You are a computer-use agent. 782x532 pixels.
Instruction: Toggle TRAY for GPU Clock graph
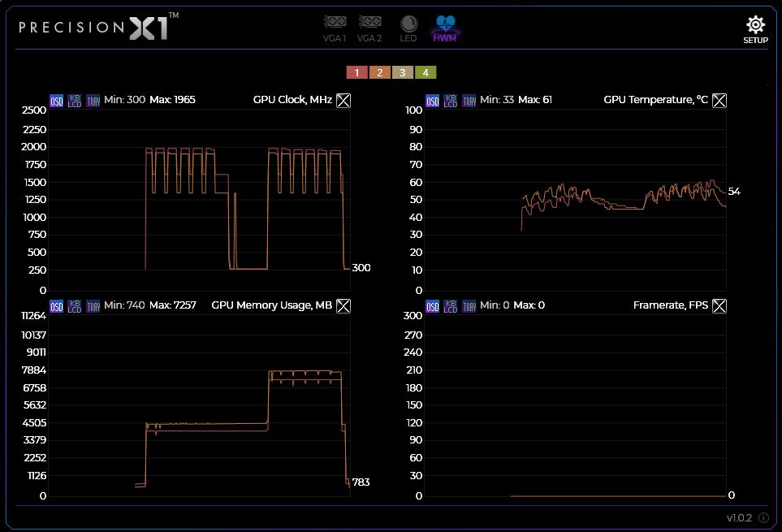93,101
